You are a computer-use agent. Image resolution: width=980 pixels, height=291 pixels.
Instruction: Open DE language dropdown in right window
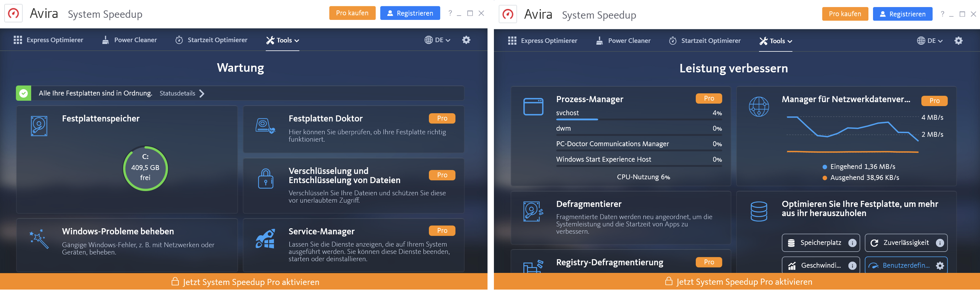click(x=930, y=41)
